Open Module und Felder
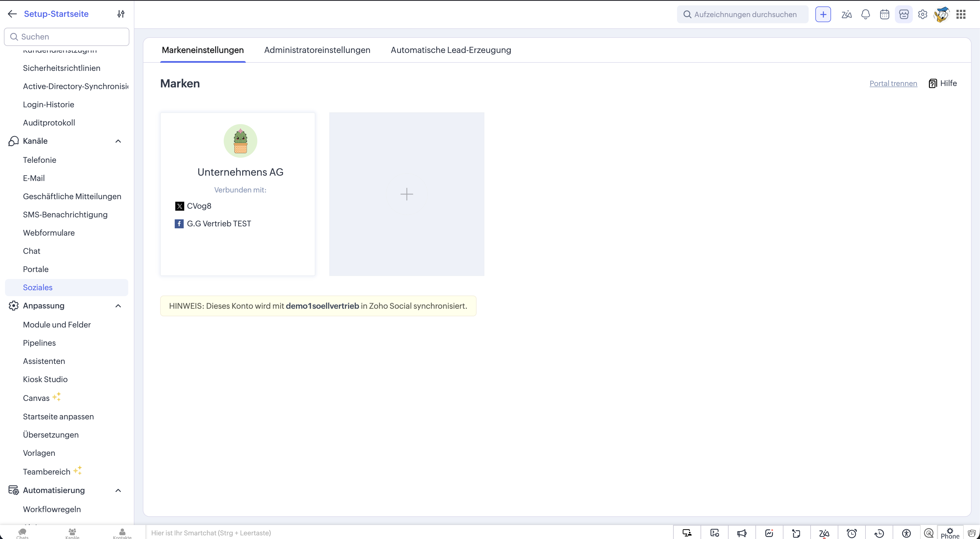 [x=57, y=325]
